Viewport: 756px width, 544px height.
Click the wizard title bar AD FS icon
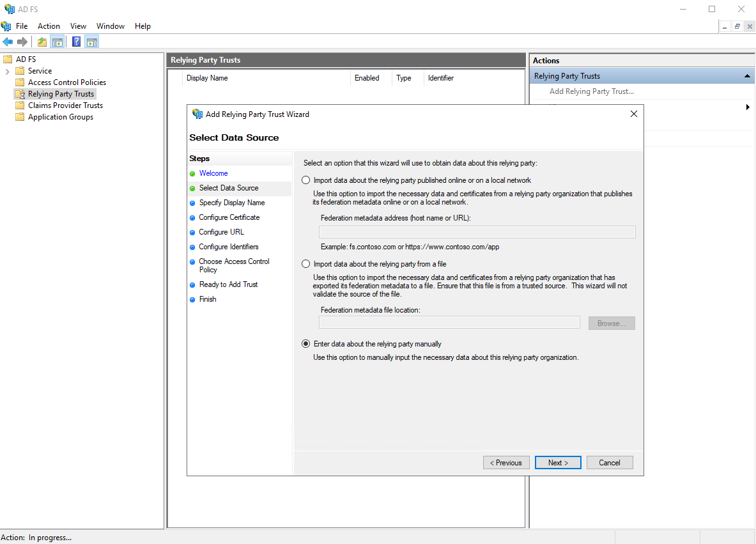[197, 114]
